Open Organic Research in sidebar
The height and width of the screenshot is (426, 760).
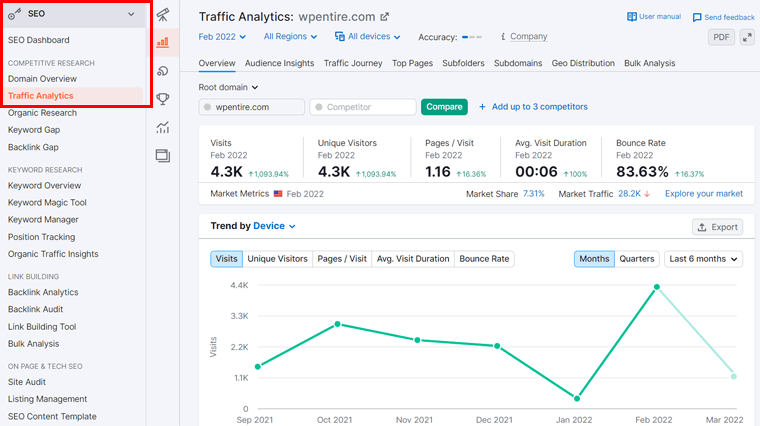(42, 113)
